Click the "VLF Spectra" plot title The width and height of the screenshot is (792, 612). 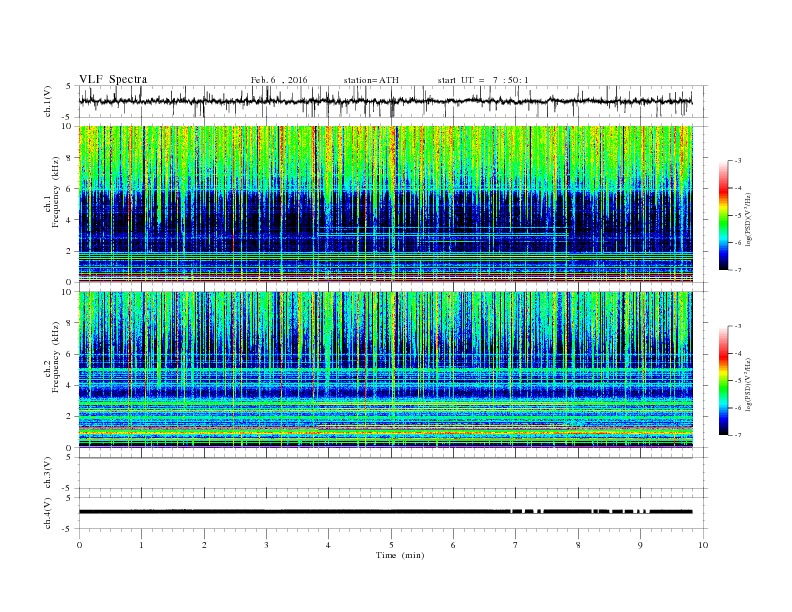(113, 79)
